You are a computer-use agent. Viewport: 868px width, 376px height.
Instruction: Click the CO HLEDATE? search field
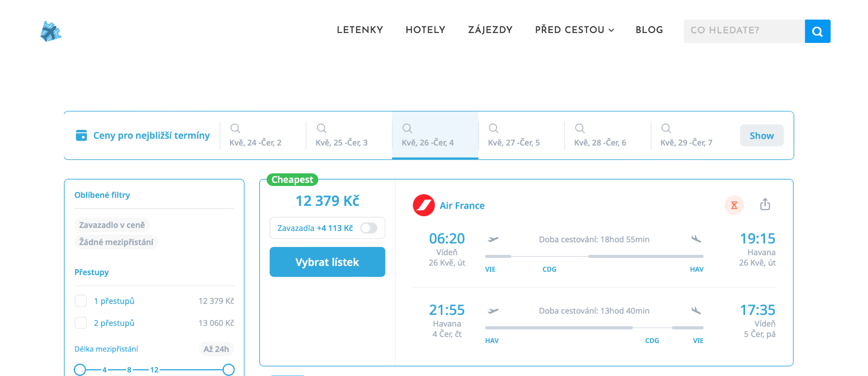pos(744,31)
